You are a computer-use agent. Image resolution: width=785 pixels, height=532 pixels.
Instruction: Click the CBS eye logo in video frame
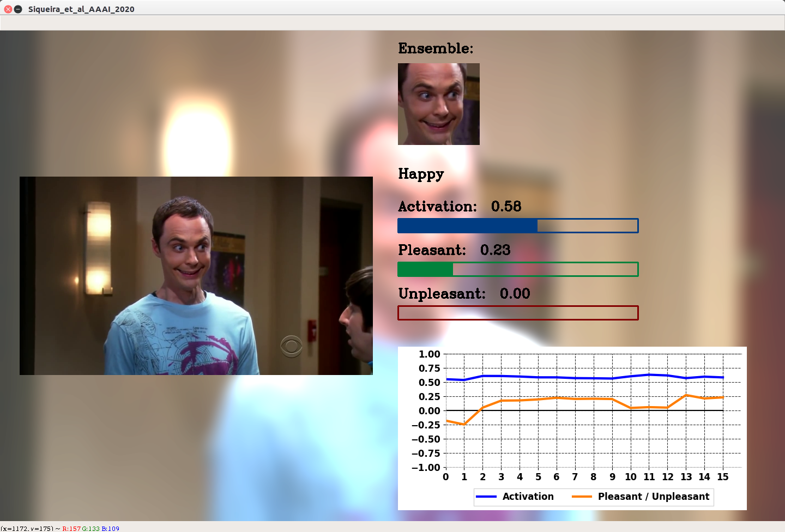pos(292,346)
